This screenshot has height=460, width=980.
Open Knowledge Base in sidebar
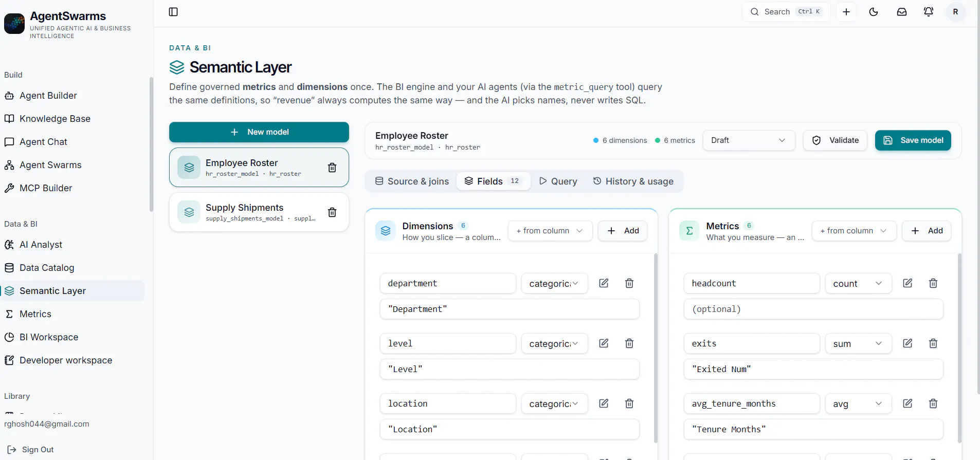(x=72, y=119)
